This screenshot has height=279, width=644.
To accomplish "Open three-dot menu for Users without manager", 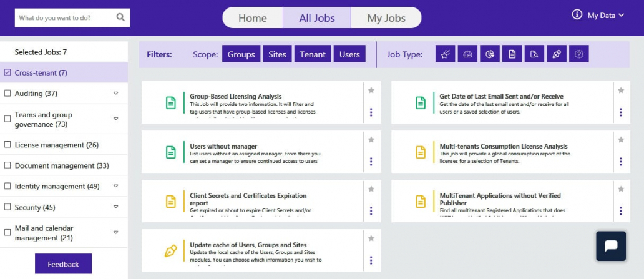I will pyautogui.click(x=371, y=162).
